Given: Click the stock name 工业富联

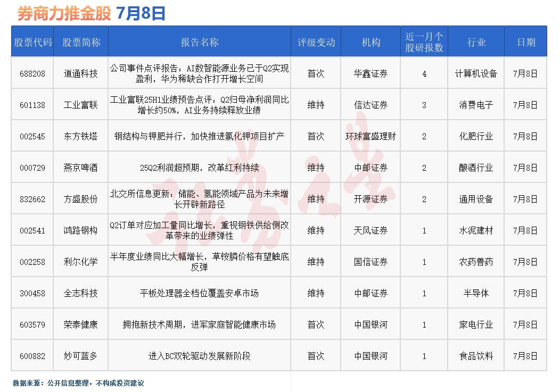Looking at the screenshot, I should click(x=81, y=105).
